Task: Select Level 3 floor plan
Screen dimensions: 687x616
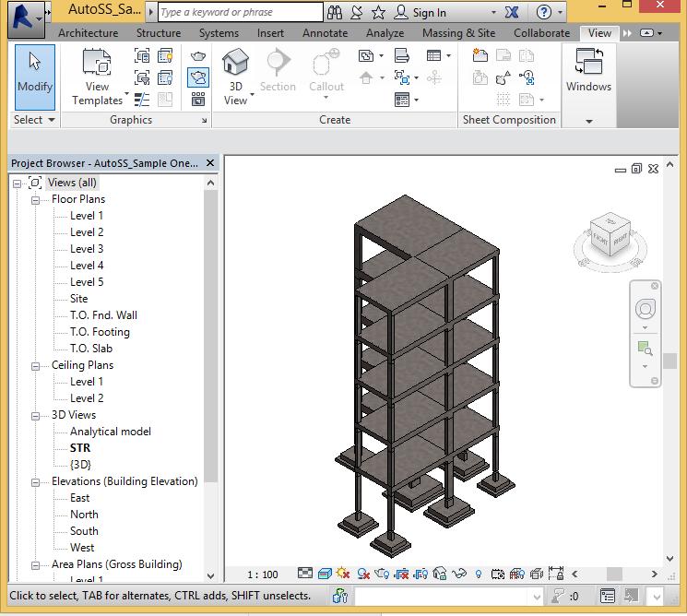Action: 87,249
